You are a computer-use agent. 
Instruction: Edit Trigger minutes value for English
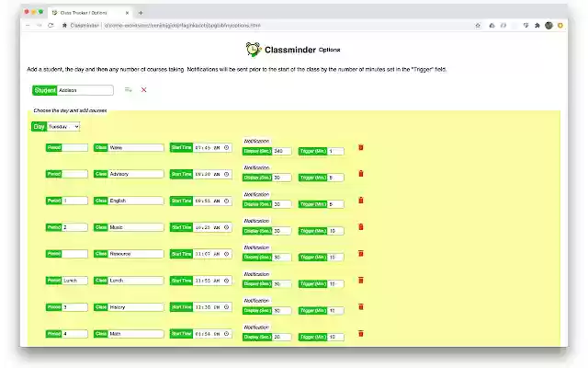336,204
